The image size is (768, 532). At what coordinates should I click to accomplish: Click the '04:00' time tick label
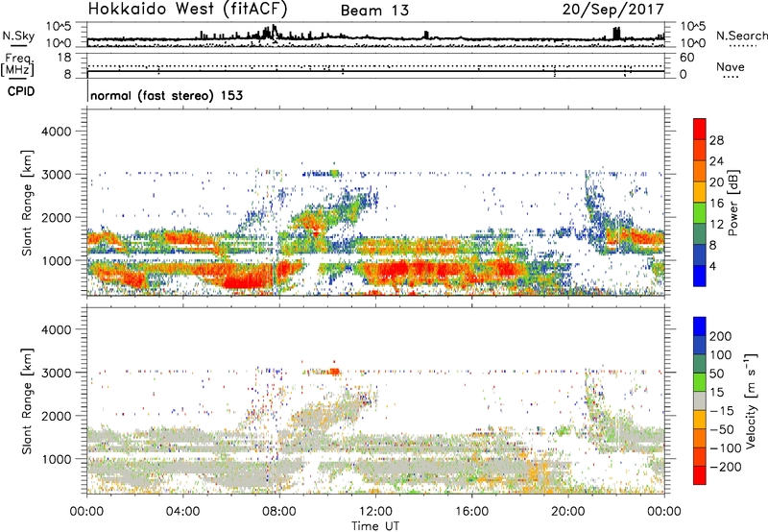click(x=182, y=512)
